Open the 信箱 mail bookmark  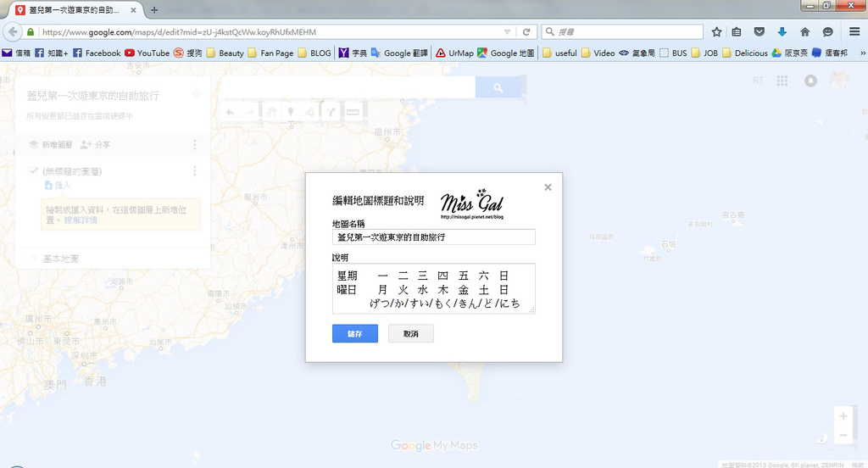(16, 53)
